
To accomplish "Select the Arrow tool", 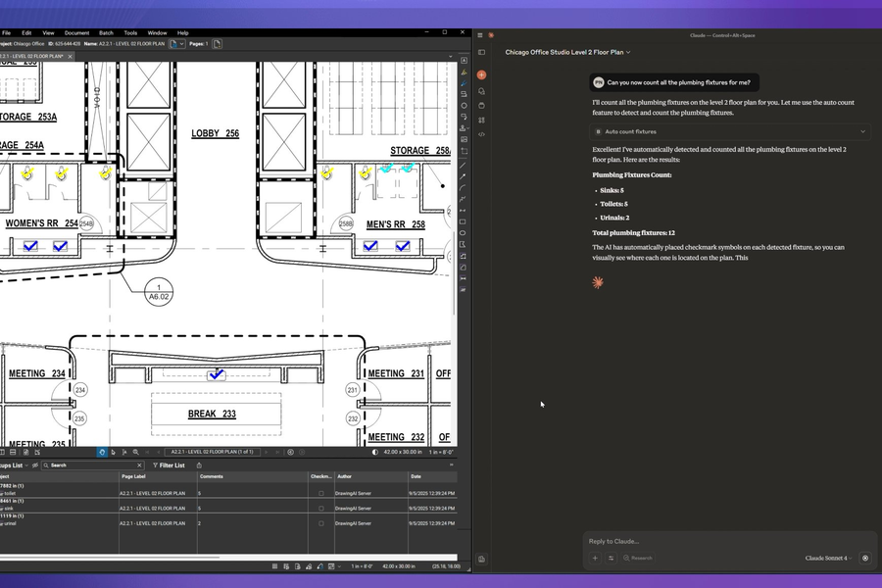I will 463,177.
